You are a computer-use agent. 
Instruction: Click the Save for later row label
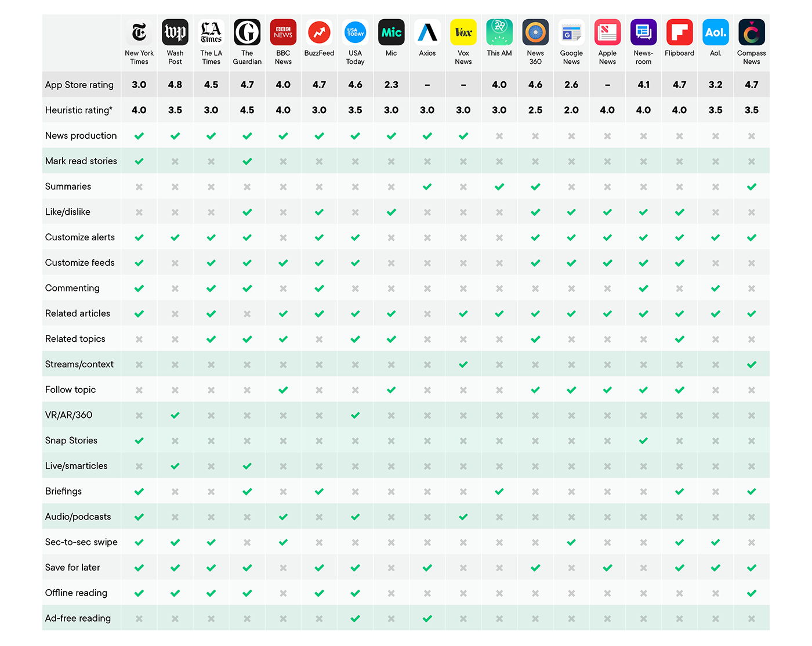point(72,568)
